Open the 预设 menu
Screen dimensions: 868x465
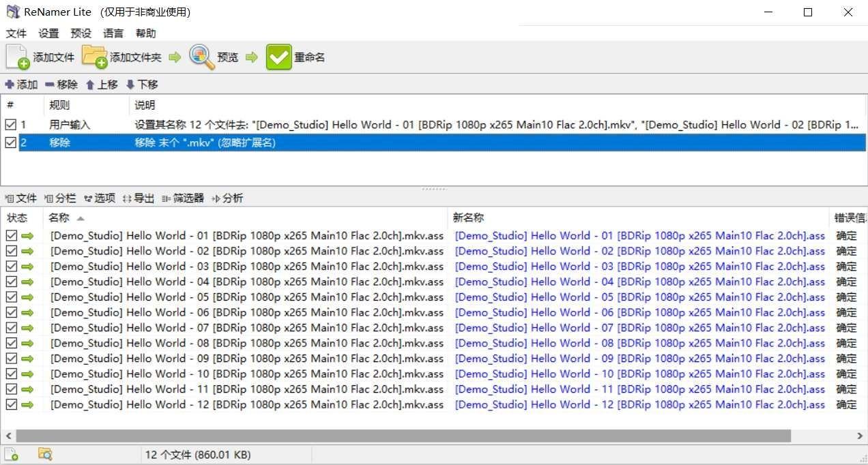pyautogui.click(x=81, y=33)
